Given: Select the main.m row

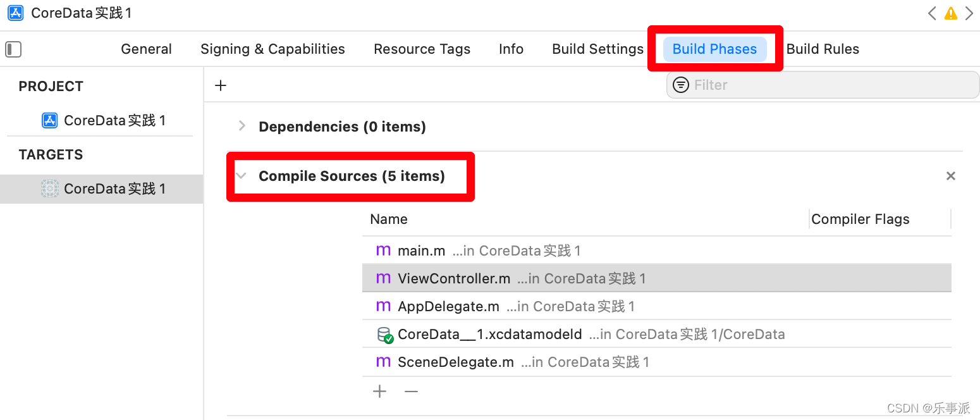Looking at the screenshot, I should pos(657,250).
